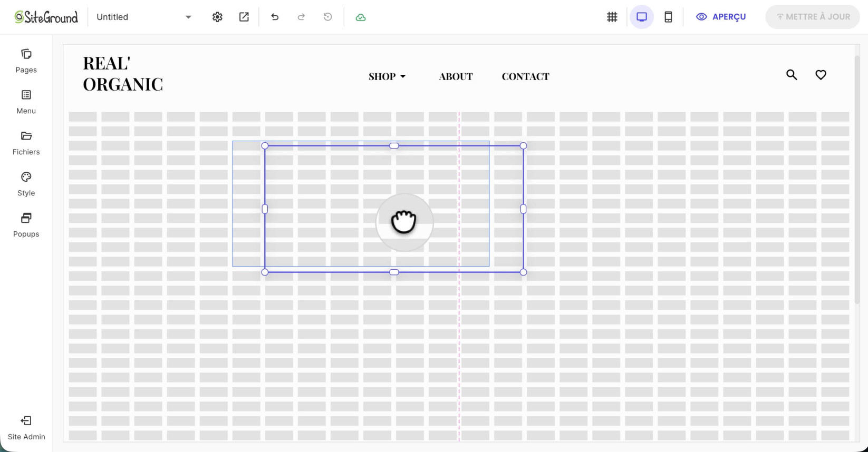Click the left-middle resize handle
Viewport: 868px width, 452px height.
coord(265,209)
